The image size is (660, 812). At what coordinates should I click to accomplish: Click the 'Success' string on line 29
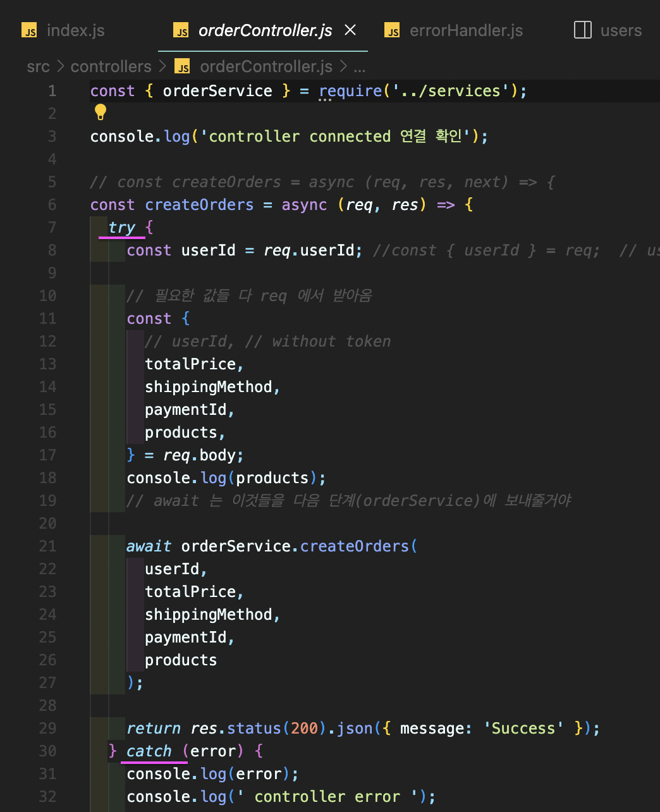523,729
